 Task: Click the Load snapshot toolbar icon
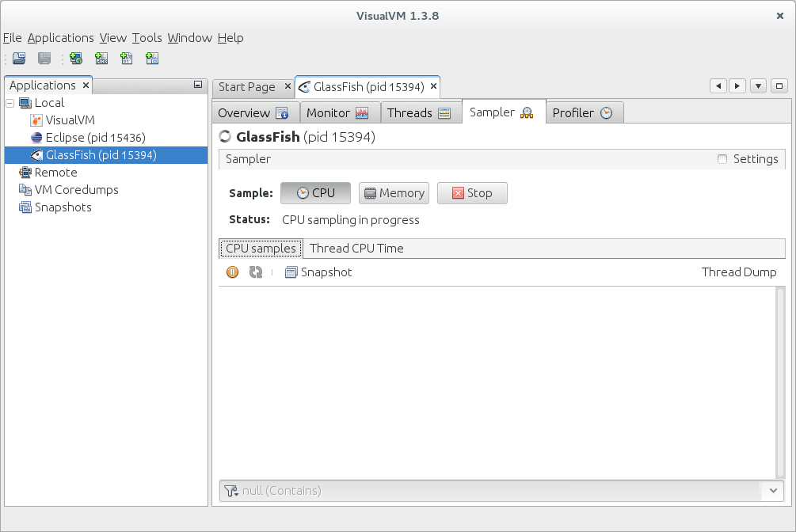pos(19,59)
